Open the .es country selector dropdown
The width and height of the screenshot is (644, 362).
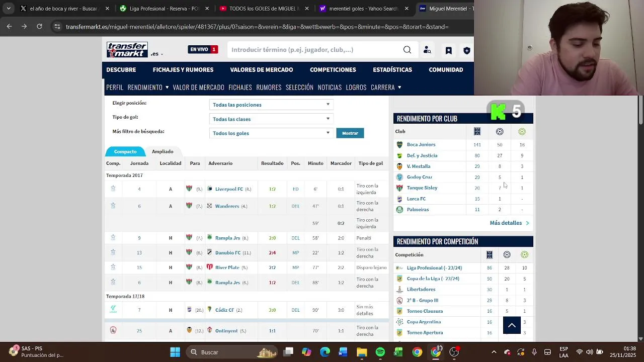(156, 54)
